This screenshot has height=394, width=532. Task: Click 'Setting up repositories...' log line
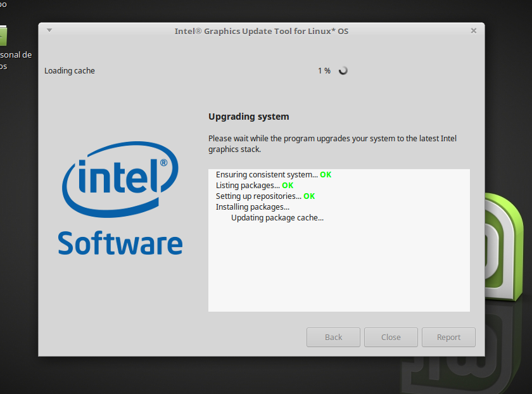[258, 196]
